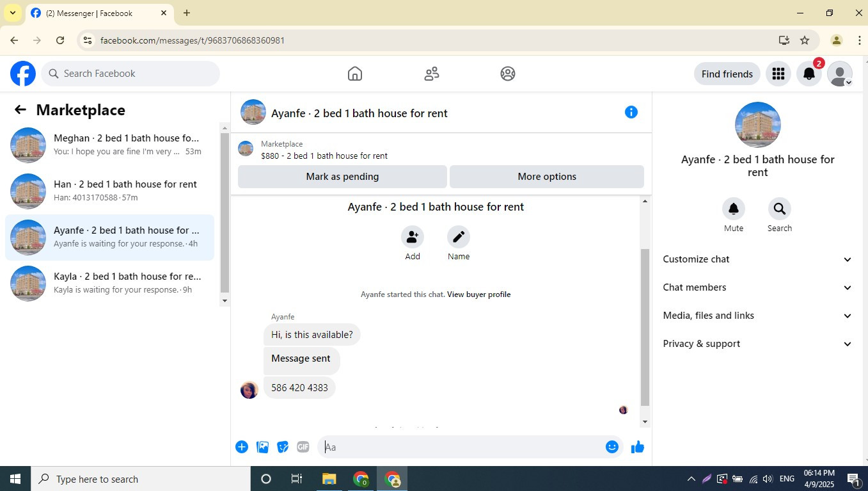Install app icon in address bar
Viewport: 868px width, 491px height.
pyautogui.click(x=784, y=40)
